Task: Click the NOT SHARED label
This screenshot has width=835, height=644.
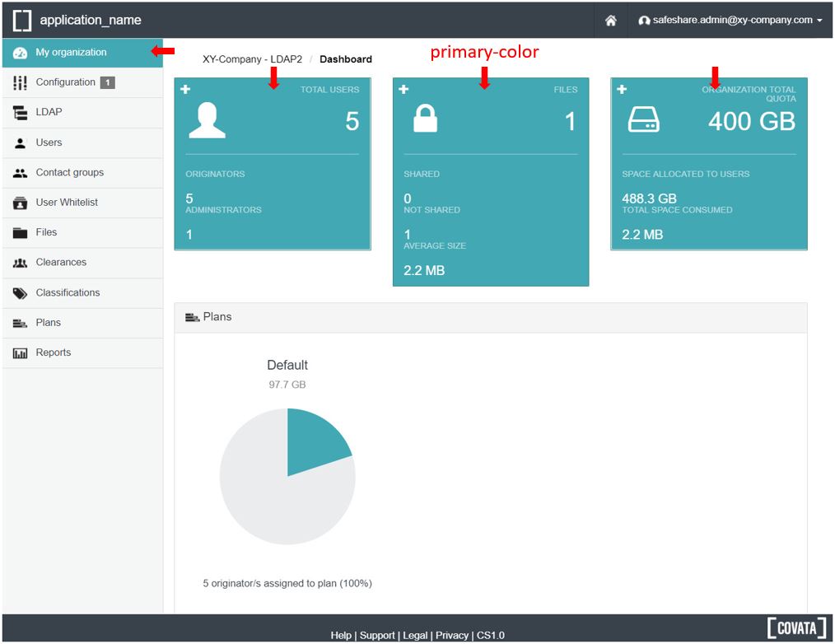Action: coord(431,210)
